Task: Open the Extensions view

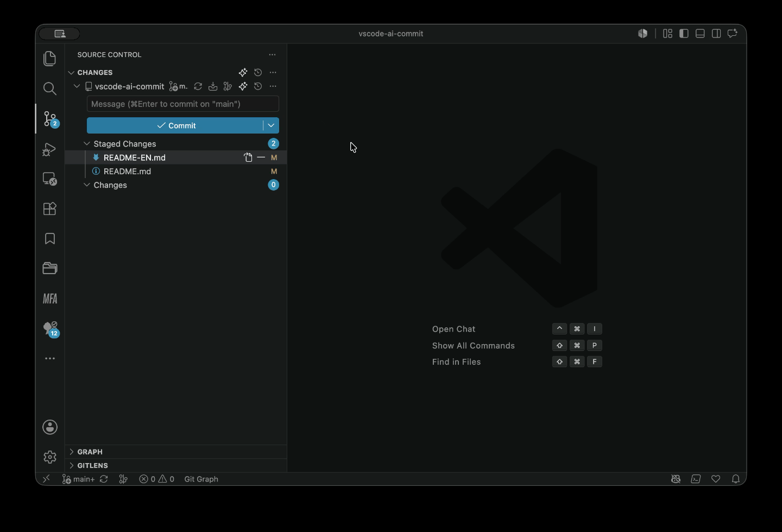Action: tap(50, 208)
